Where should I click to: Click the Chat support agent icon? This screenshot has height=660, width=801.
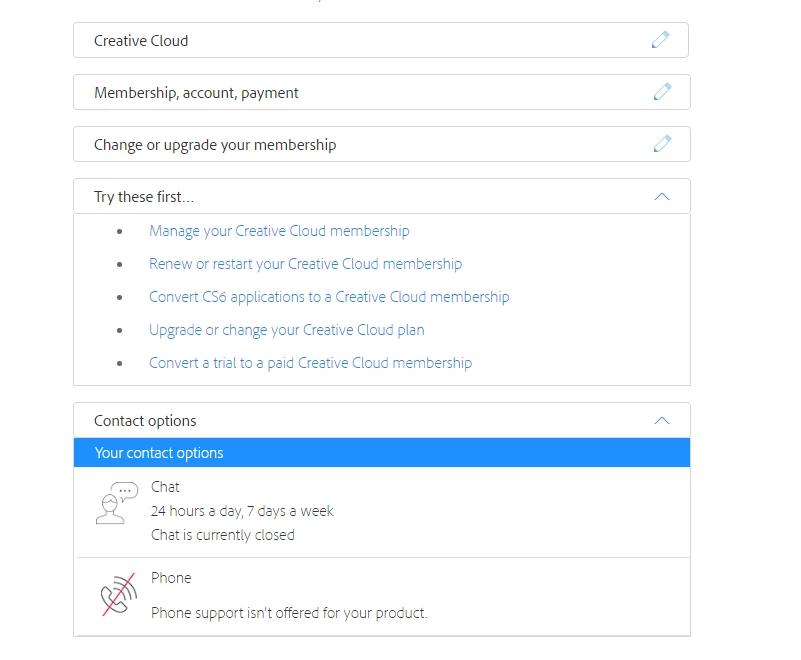coord(116,503)
